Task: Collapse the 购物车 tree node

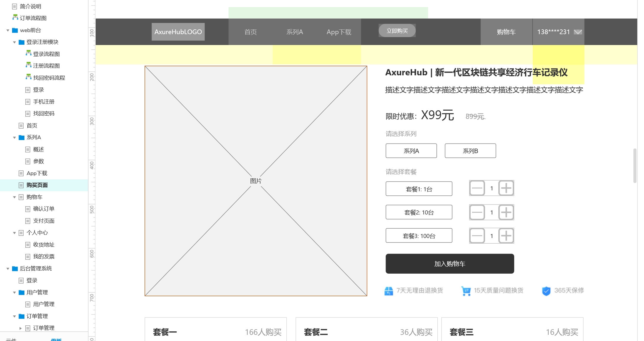Action: (x=14, y=197)
